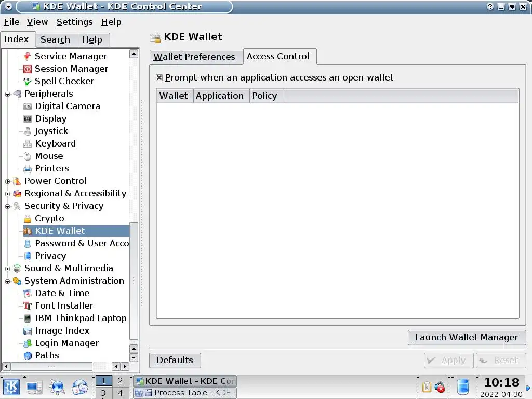Switch to the Wallet Preferences tab
The width and height of the screenshot is (532, 399).
(x=196, y=57)
